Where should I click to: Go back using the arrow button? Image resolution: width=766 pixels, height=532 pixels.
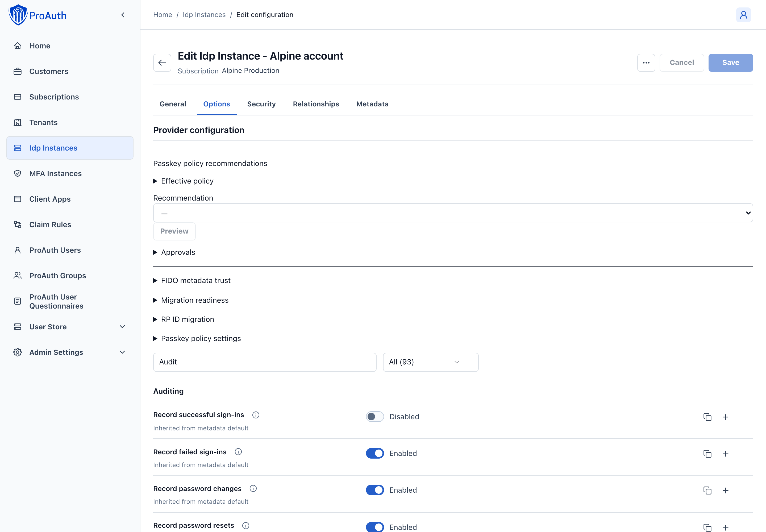pos(162,63)
